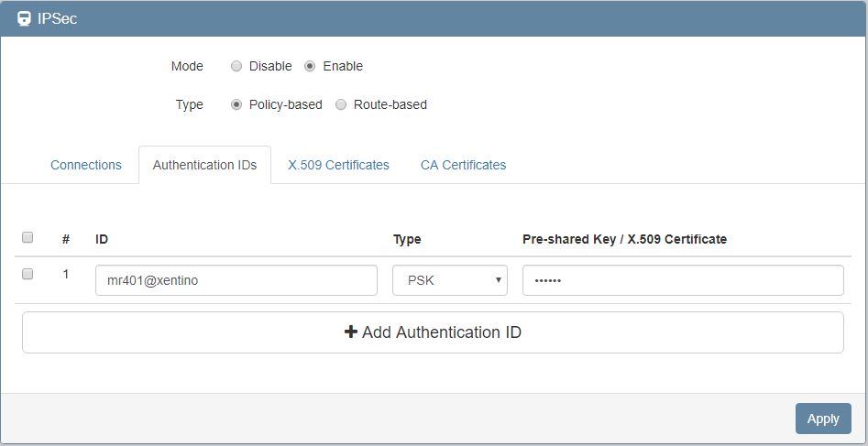Click the Type column header

pyautogui.click(x=407, y=239)
